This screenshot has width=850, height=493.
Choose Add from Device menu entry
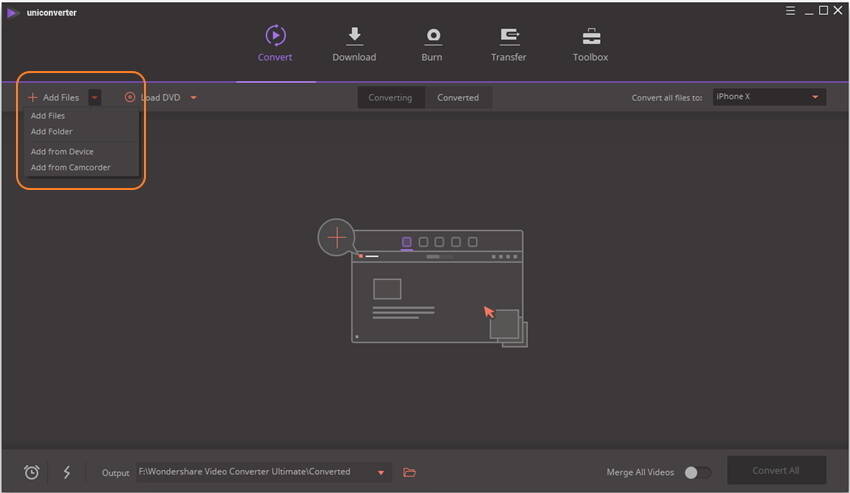[x=62, y=151]
